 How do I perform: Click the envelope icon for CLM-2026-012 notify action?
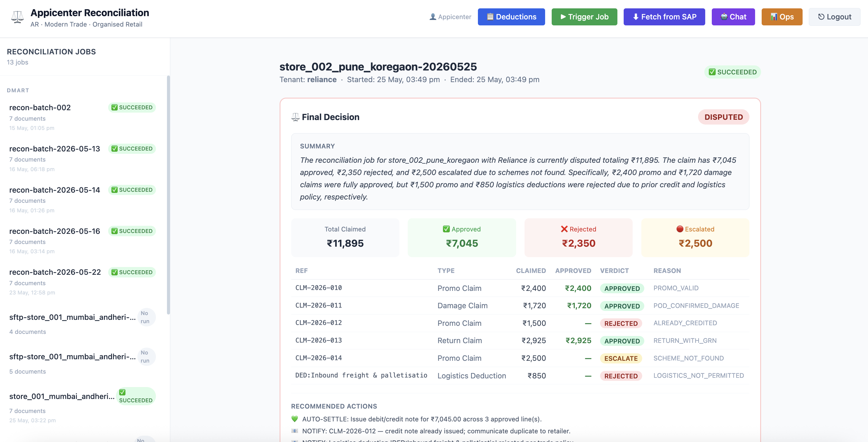(x=295, y=431)
